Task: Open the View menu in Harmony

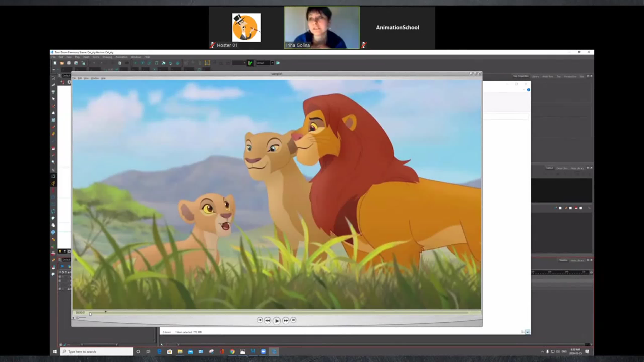Action: (69, 57)
